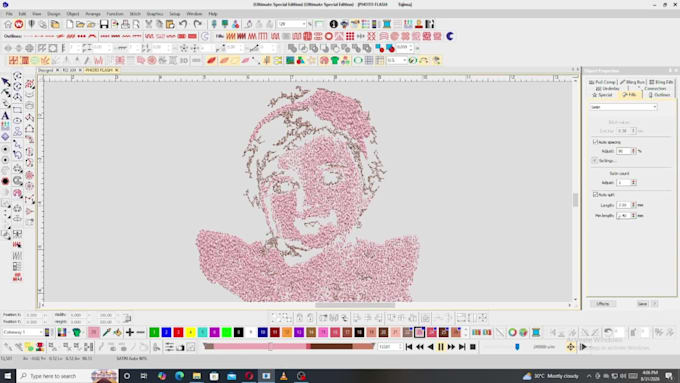Switch to the Special properties tab
The image size is (680, 383).
point(602,95)
